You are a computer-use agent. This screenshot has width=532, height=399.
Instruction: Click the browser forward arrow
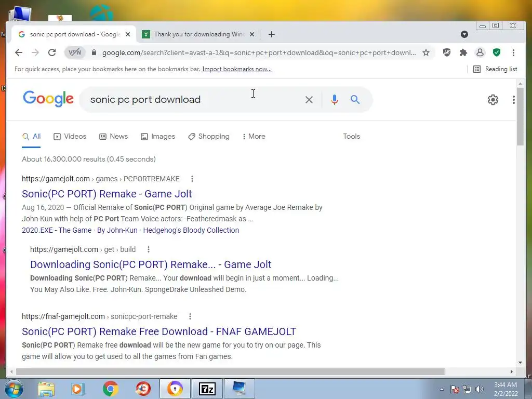click(x=35, y=52)
